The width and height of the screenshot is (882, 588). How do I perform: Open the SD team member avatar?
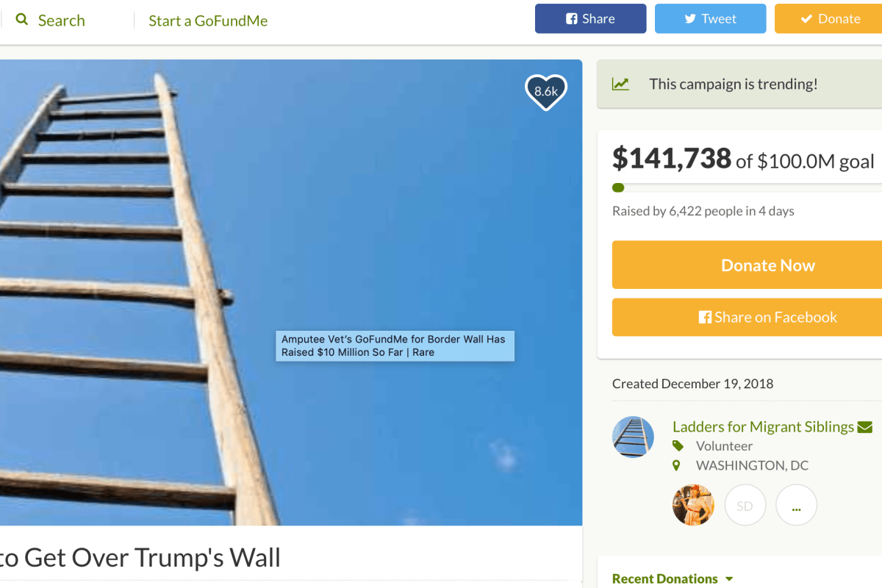[745, 505]
